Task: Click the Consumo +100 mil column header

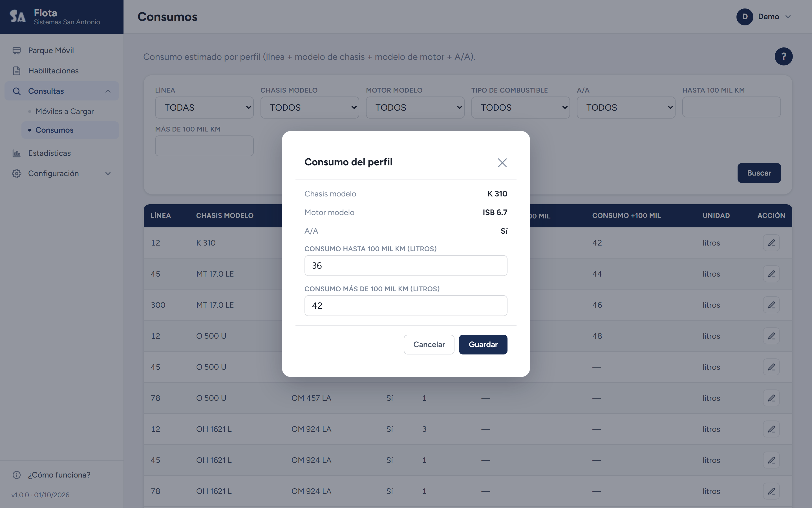Action: (626, 216)
